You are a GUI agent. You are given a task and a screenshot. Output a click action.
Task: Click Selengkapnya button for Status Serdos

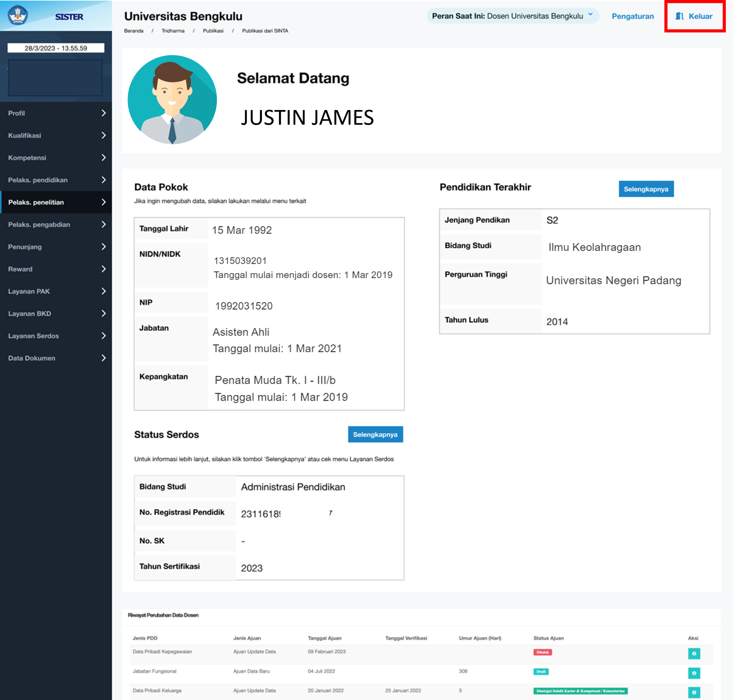tap(375, 434)
